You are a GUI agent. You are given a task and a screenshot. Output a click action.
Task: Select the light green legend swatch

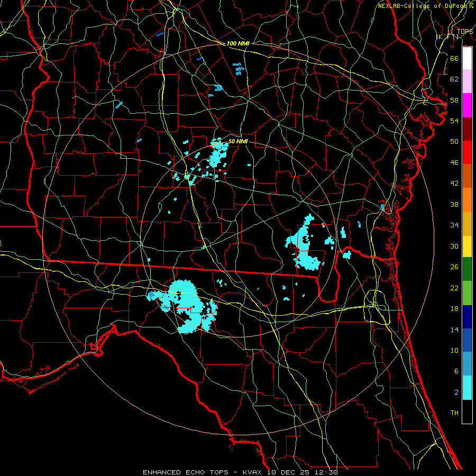coord(467,293)
